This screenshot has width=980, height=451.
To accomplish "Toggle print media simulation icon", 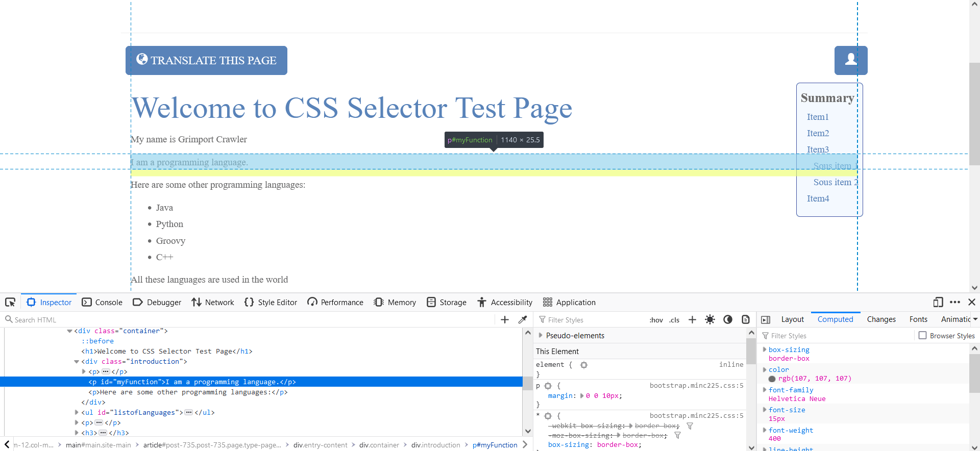I will (x=746, y=319).
